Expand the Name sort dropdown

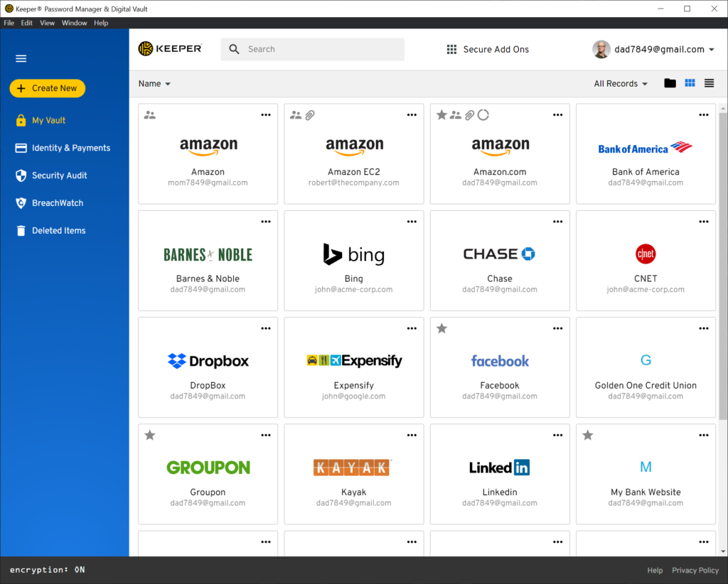click(x=154, y=84)
